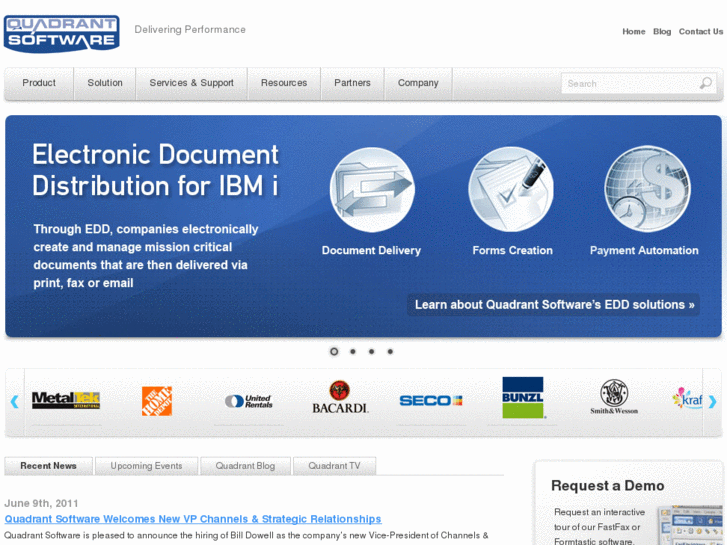
Task: Click the Request a Demo software thumbnail
Action: pos(691,525)
